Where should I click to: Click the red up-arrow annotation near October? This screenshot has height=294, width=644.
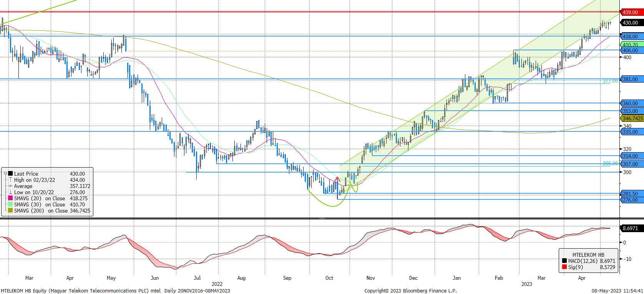pyautogui.click(x=337, y=179)
